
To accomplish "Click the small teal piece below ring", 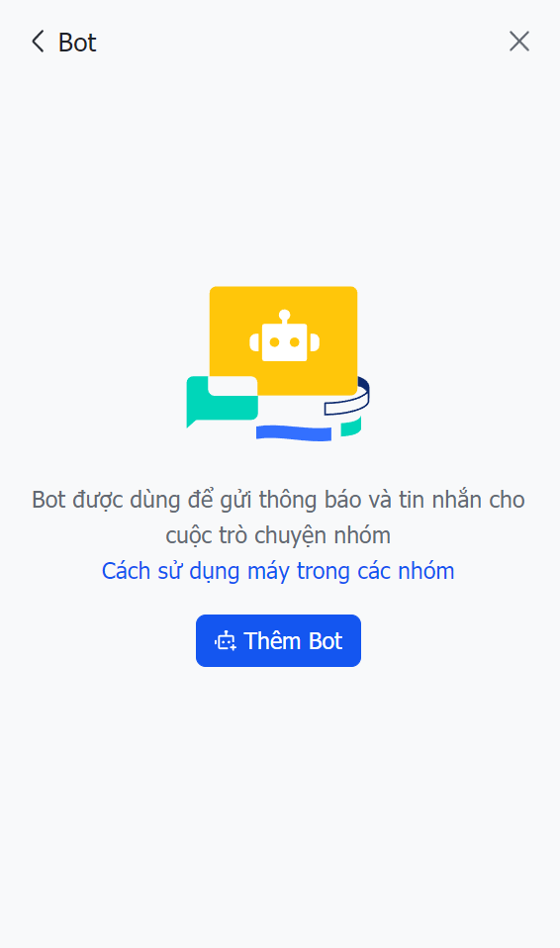I will 351,427.
